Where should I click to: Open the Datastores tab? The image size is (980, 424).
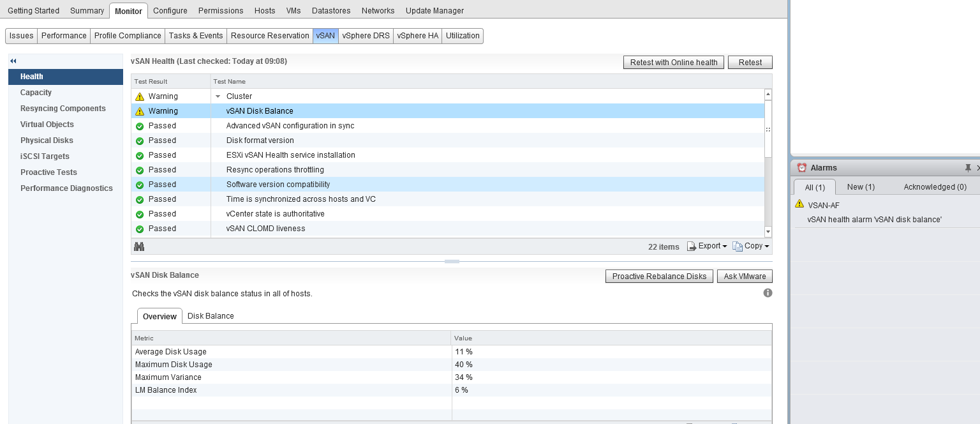331,11
